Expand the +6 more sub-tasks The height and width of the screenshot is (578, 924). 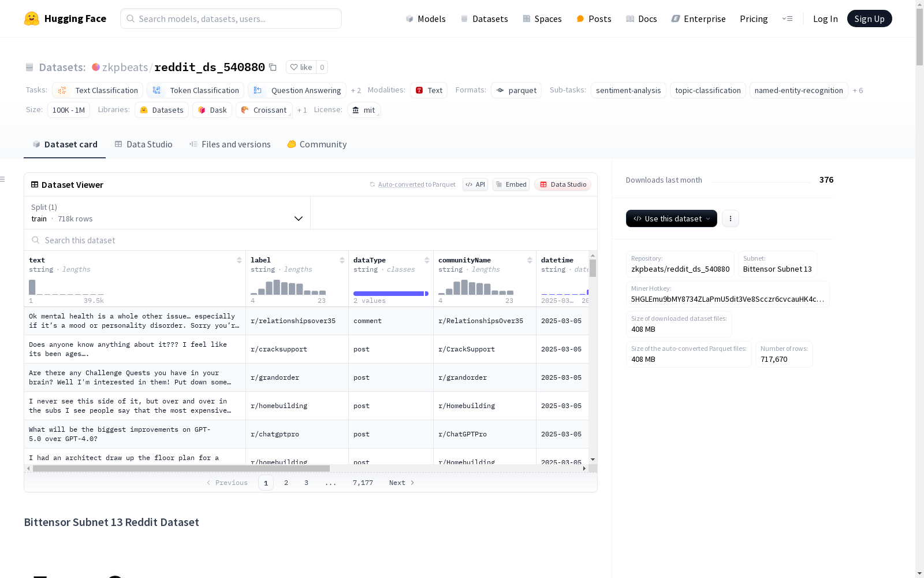coord(858,91)
